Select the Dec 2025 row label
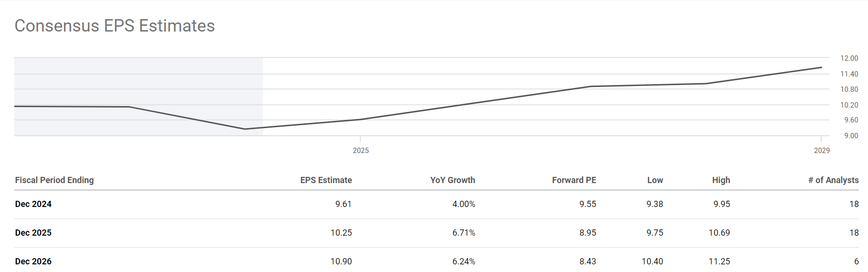This screenshot has height=272, width=868. coord(33,233)
